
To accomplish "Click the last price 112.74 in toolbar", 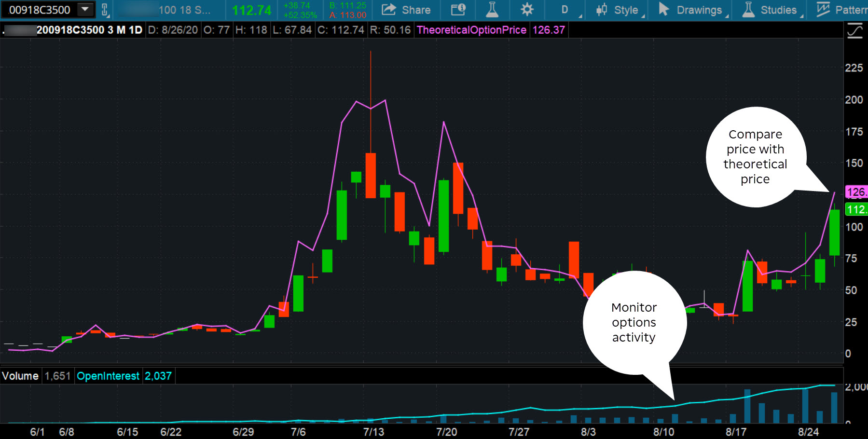I will click(251, 10).
